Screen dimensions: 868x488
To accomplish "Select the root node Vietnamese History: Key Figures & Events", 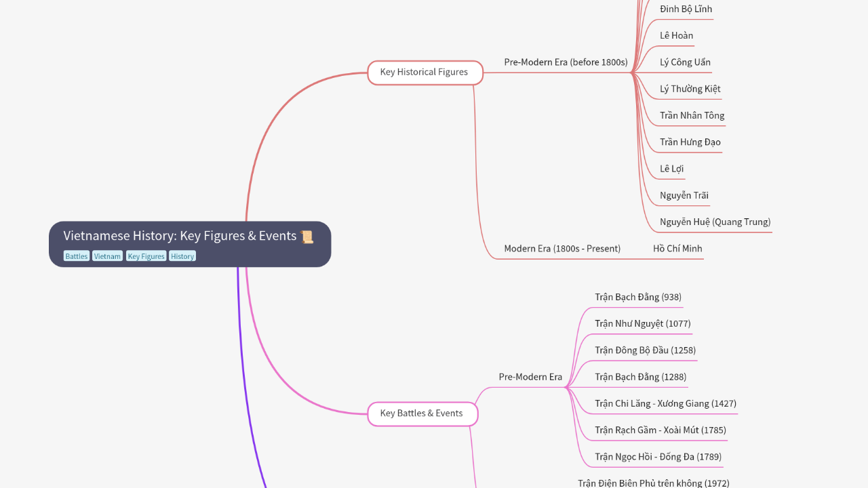I will pos(190,244).
